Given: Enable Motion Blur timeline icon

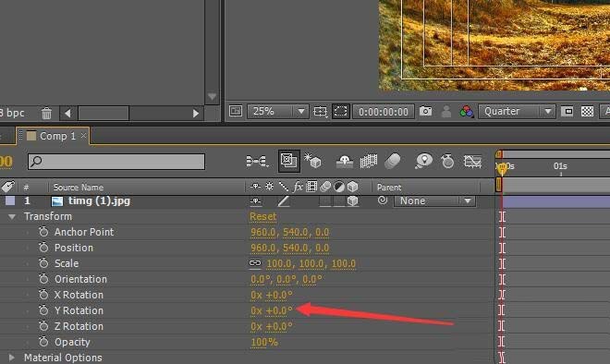Looking at the screenshot, I should tap(393, 161).
